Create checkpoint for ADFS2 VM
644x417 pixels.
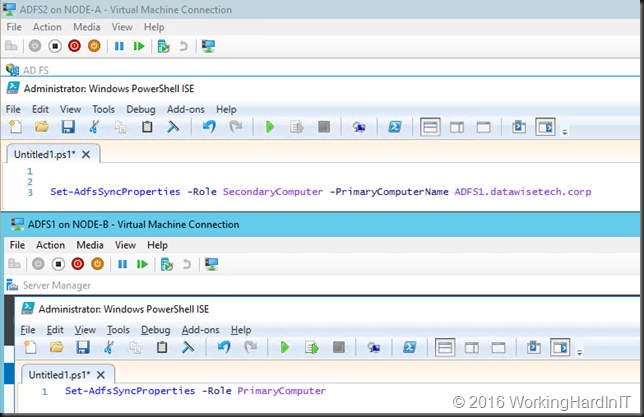[163, 46]
